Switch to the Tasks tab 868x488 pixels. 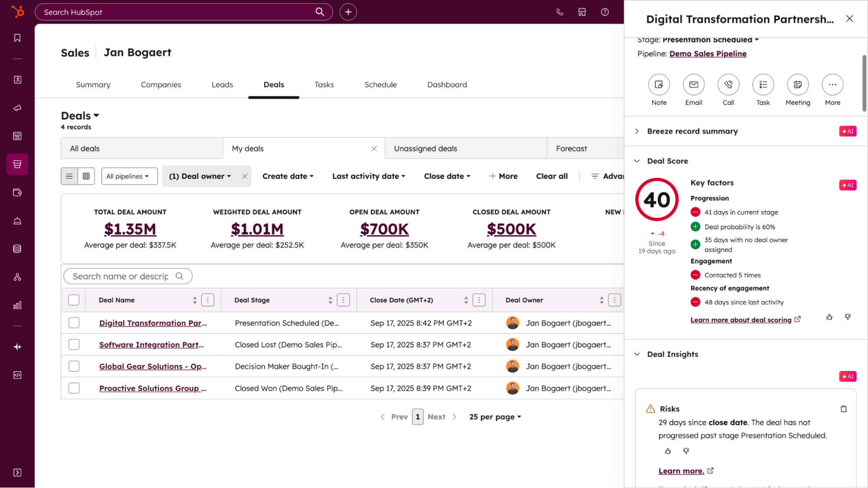(x=324, y=85)
